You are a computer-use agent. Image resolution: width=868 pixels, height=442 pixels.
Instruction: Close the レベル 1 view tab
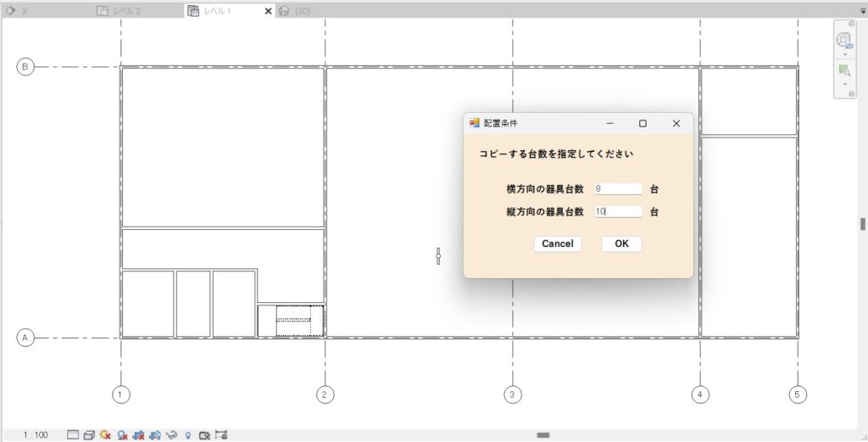(269, 11)
